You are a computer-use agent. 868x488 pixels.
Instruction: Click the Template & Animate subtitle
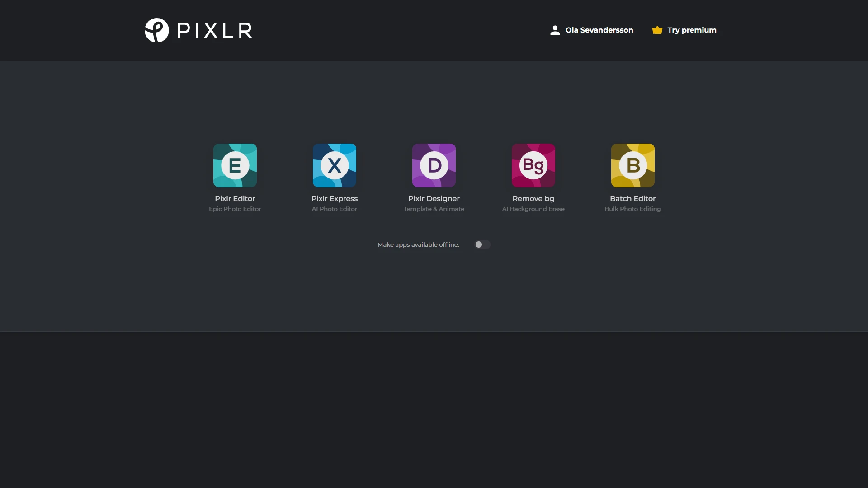tap(434, 209)
